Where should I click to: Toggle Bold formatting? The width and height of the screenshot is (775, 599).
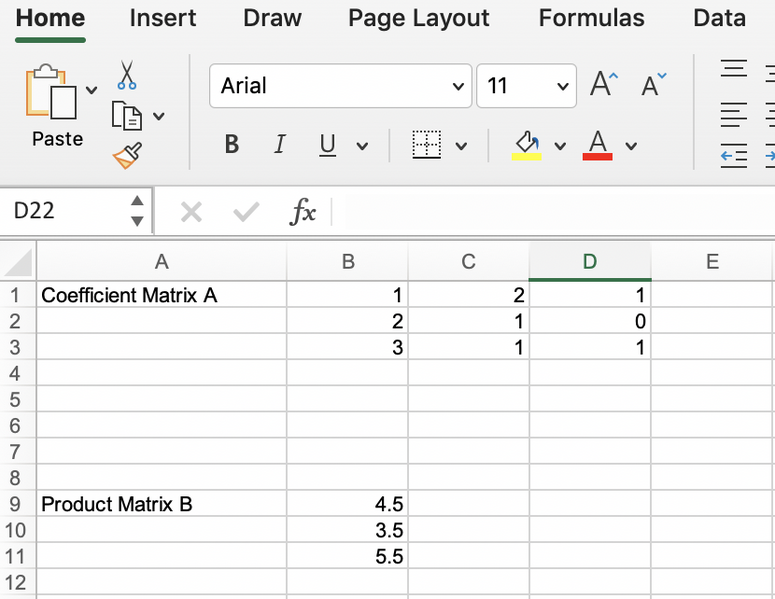click(x=232, y=145)
